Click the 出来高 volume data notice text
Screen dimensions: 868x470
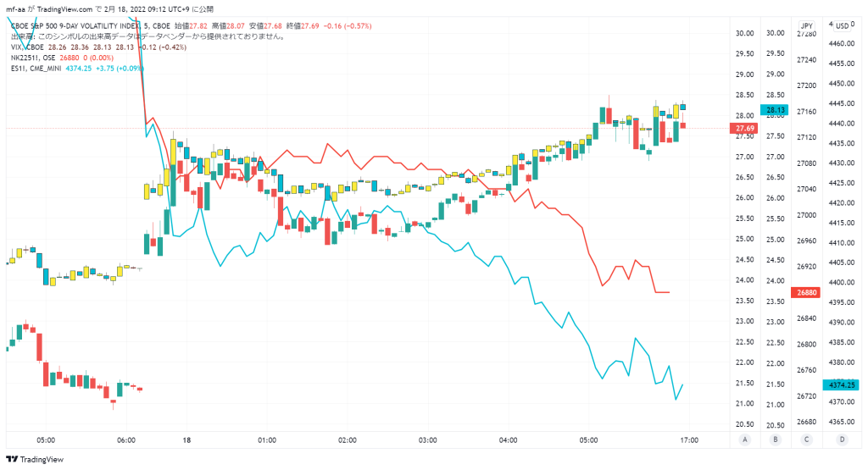click(147, 36)
